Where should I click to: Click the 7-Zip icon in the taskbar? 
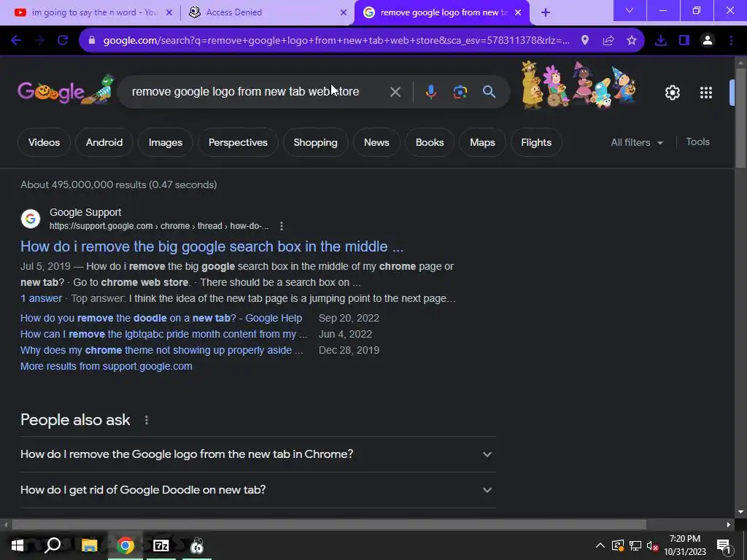click(161, 545)
